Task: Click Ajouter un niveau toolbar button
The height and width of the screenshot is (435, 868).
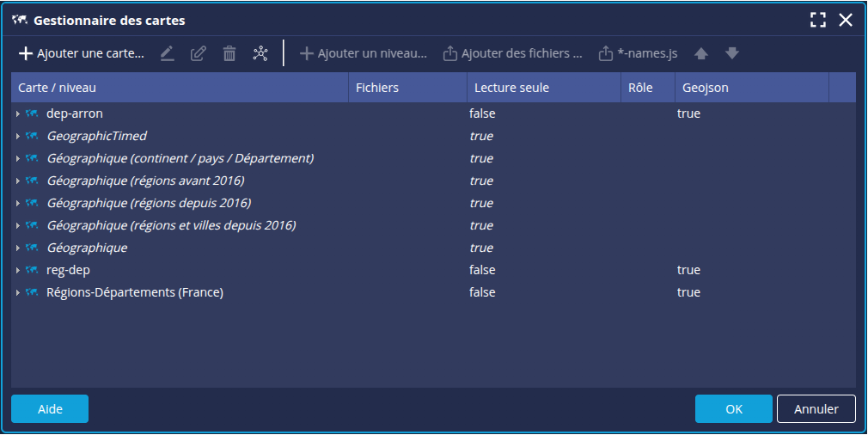Action: click(363, 53)
